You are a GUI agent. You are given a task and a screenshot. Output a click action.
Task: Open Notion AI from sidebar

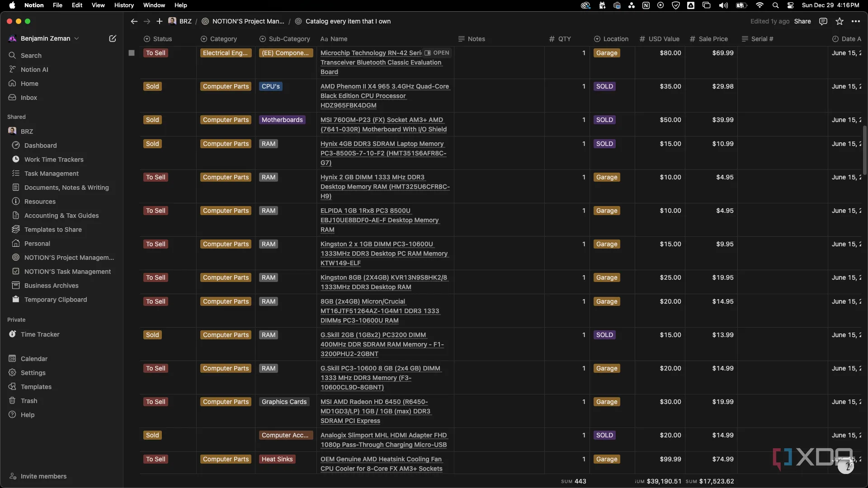(34, 70)
